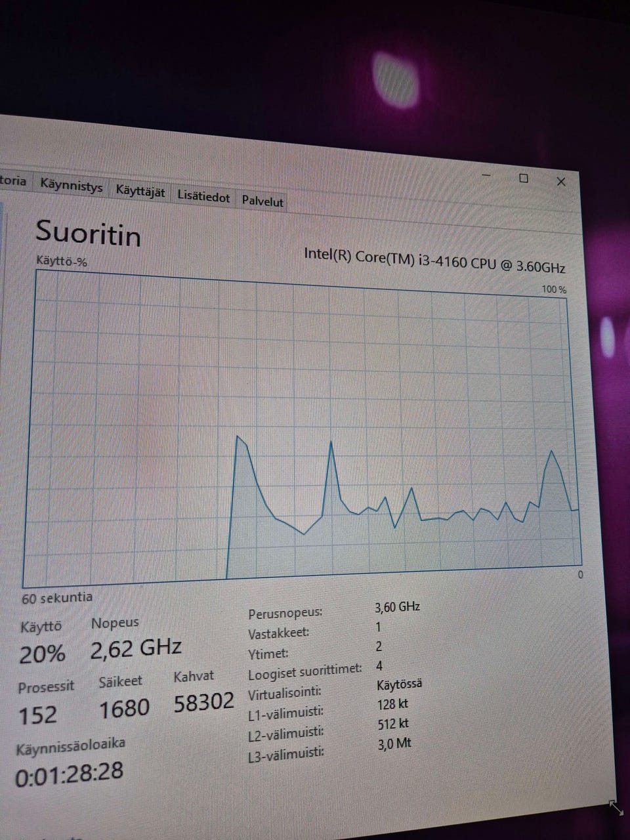This screenshot has height=840, width=630.
Task: Select the 512 kt cache value
Action: click(394, 724)
